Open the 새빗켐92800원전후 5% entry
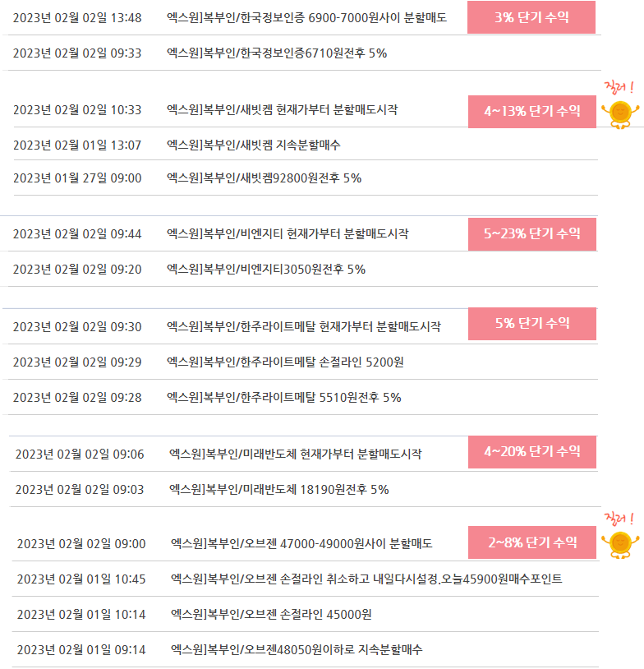This screenshot has height=669, width=644. click(264, 178)
